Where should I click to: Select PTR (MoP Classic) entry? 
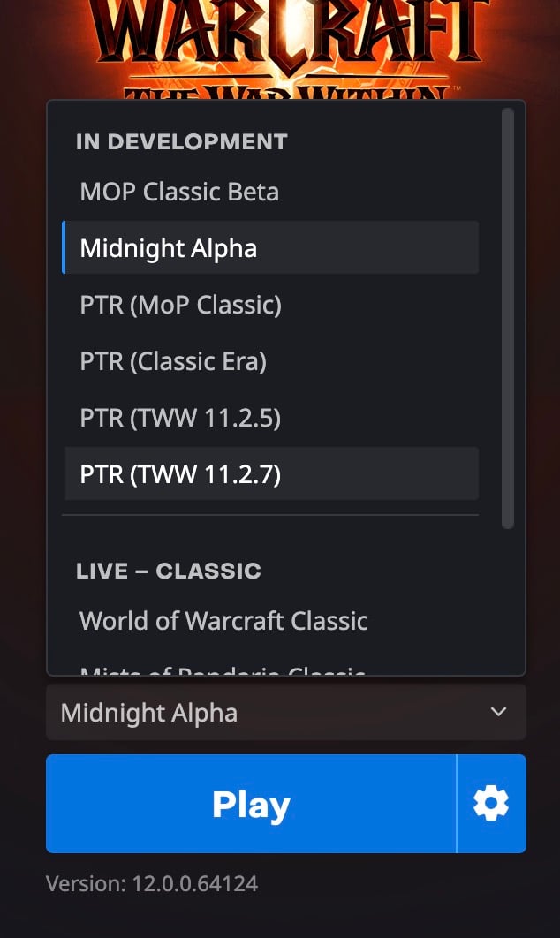coord(180,305)
